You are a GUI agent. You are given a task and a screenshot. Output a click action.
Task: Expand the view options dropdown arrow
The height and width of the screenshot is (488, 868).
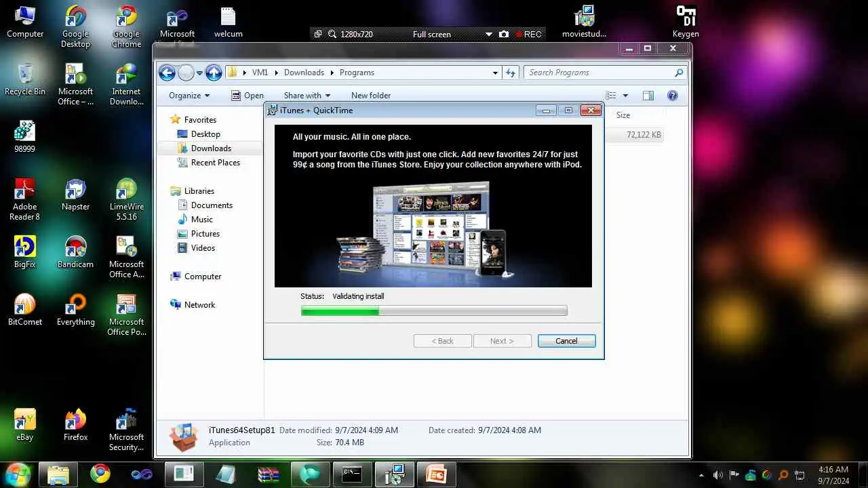[x=625, y=96]
